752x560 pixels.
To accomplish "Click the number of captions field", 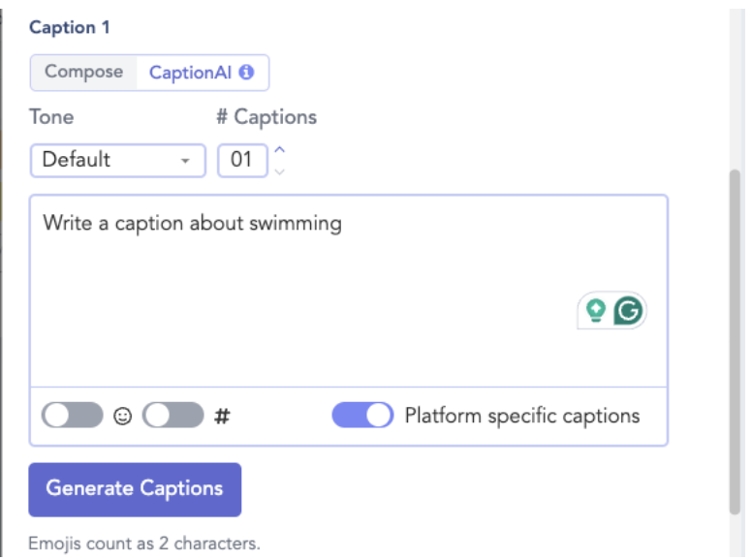I will pos(241,160).
